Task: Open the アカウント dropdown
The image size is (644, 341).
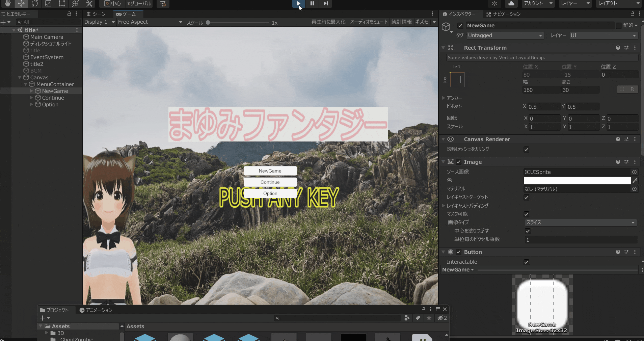Action: click(538, 3)
